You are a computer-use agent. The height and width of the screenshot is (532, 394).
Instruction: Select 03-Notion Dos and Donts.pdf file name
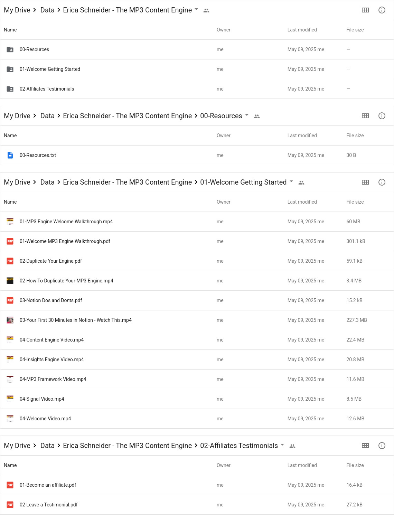51,300
